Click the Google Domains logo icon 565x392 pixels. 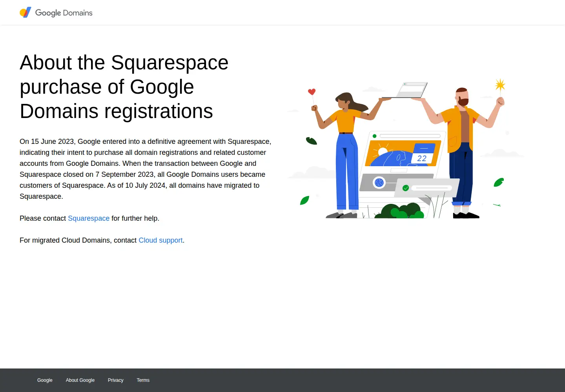[26, 13]
